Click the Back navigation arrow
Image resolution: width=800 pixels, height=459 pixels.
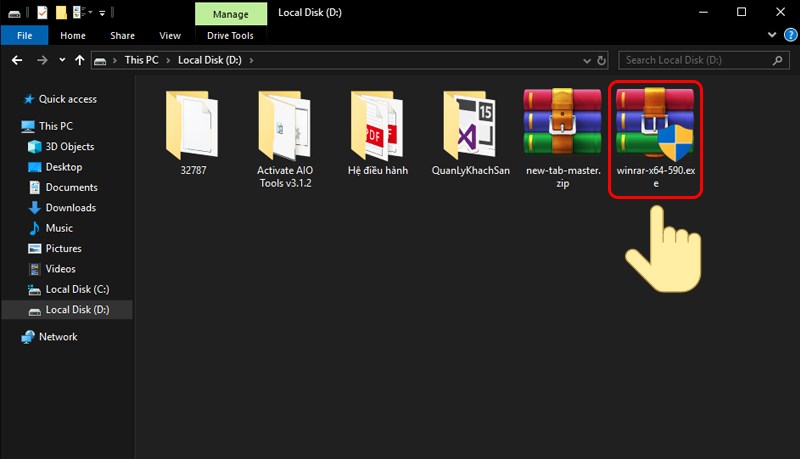click(x=17, y=60)
